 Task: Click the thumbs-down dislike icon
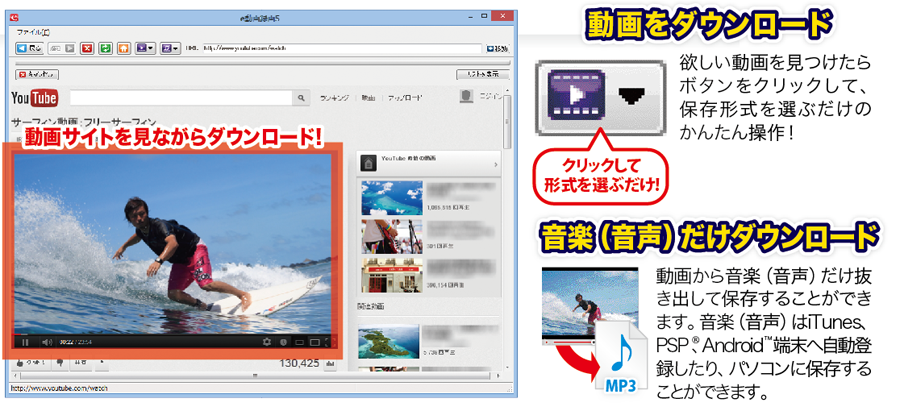(59, 362)
